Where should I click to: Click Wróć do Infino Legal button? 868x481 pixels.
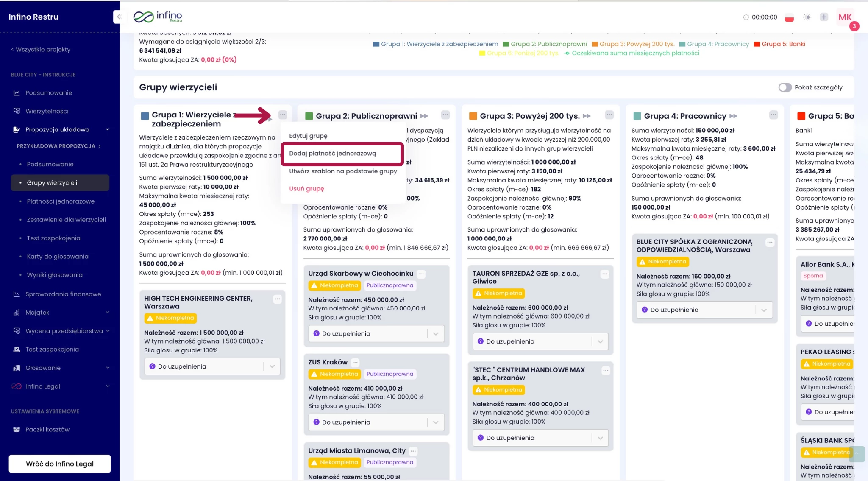60,464
